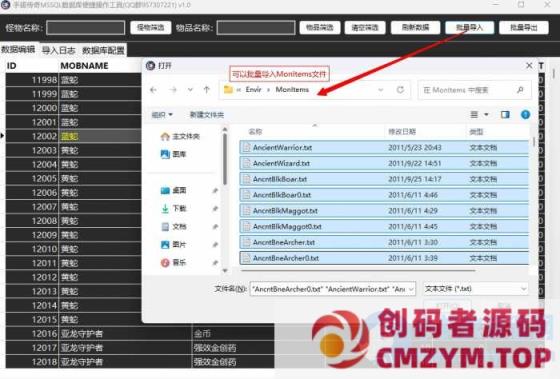Select file AncientWarrior.txt

pyautogui.click(x=384, y=148)
